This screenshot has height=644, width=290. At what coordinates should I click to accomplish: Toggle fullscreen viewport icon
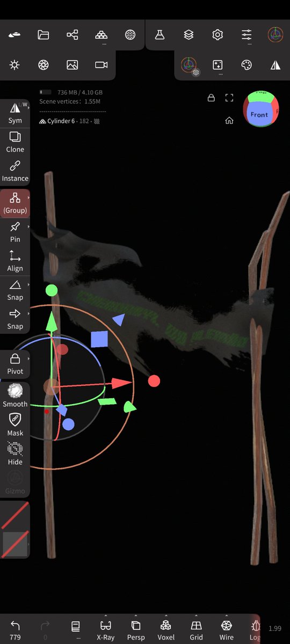[229, 98]
